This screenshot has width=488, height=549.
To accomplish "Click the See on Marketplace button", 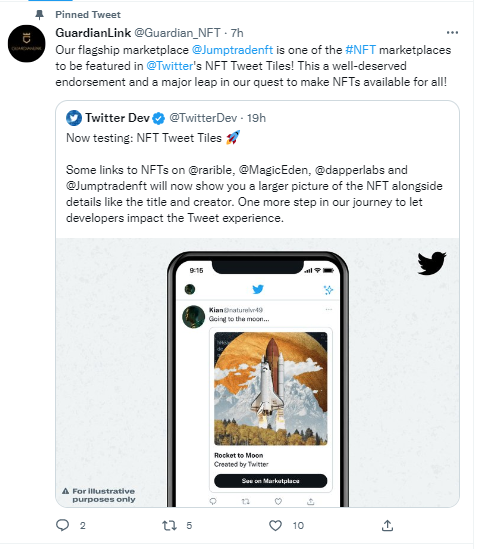I will tap(271, 481).
